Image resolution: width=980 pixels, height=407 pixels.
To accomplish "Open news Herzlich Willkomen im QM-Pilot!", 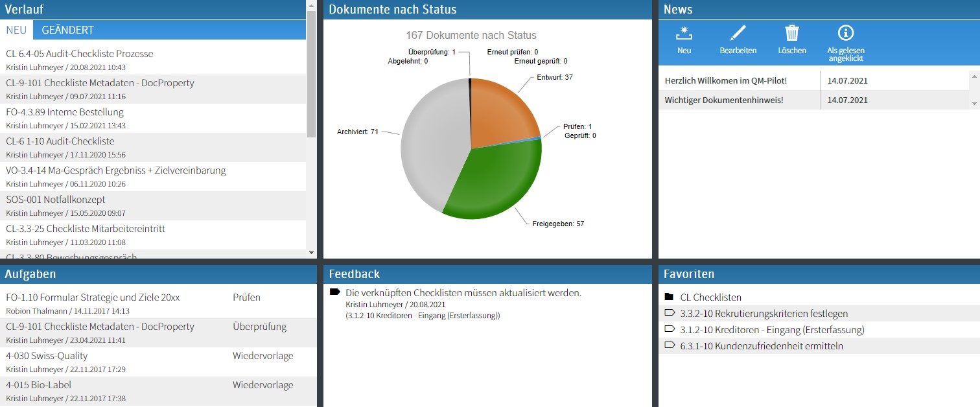I will click(x=726, y=81).
